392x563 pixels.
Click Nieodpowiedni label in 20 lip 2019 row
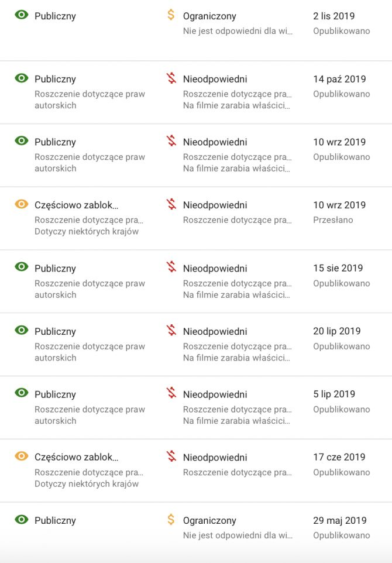(215, 332)
